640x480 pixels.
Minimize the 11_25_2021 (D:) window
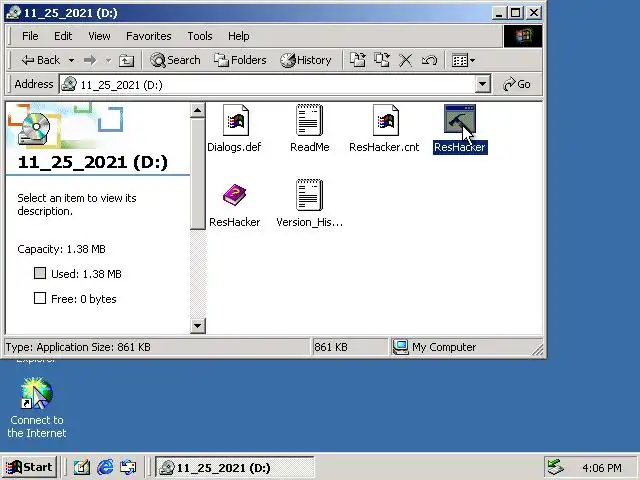(499, 13)
